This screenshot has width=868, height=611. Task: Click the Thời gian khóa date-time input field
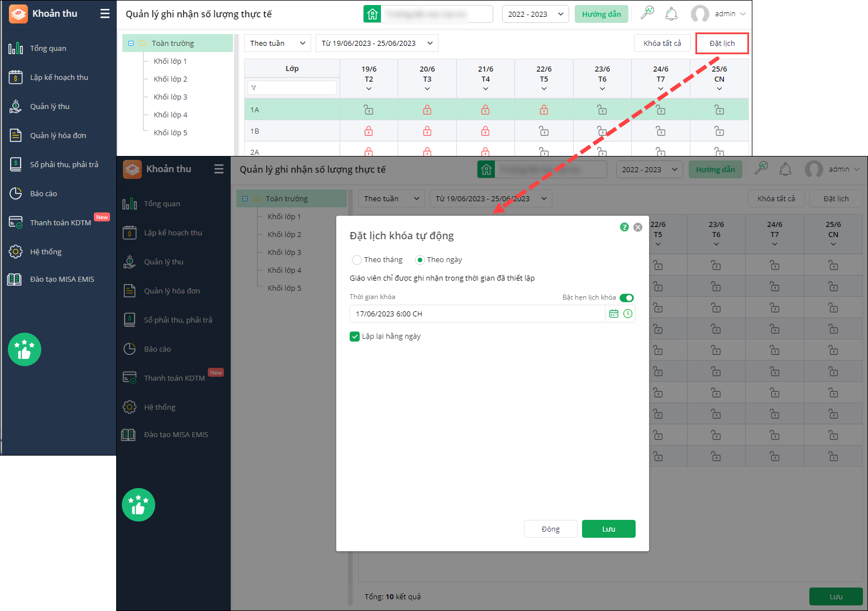(x=478, y=314)
